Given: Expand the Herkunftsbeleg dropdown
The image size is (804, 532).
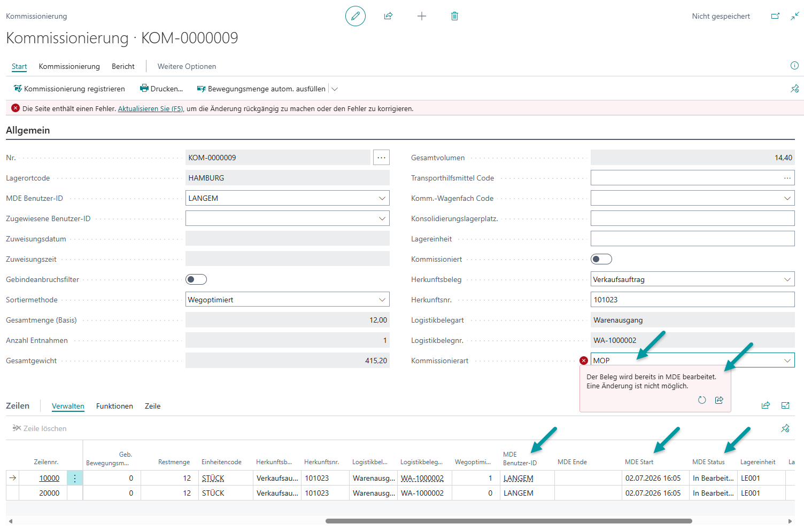Looking at the screenshot, I should coord(787,279).
